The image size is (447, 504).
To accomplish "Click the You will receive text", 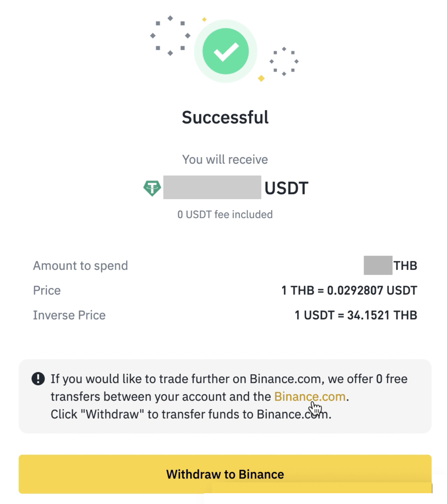I will 225,159.
